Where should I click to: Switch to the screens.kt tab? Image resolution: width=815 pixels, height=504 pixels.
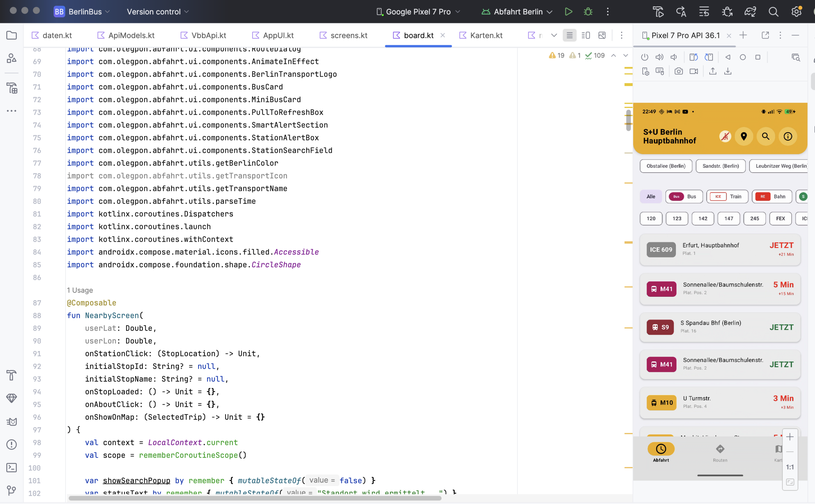[343, 35]
